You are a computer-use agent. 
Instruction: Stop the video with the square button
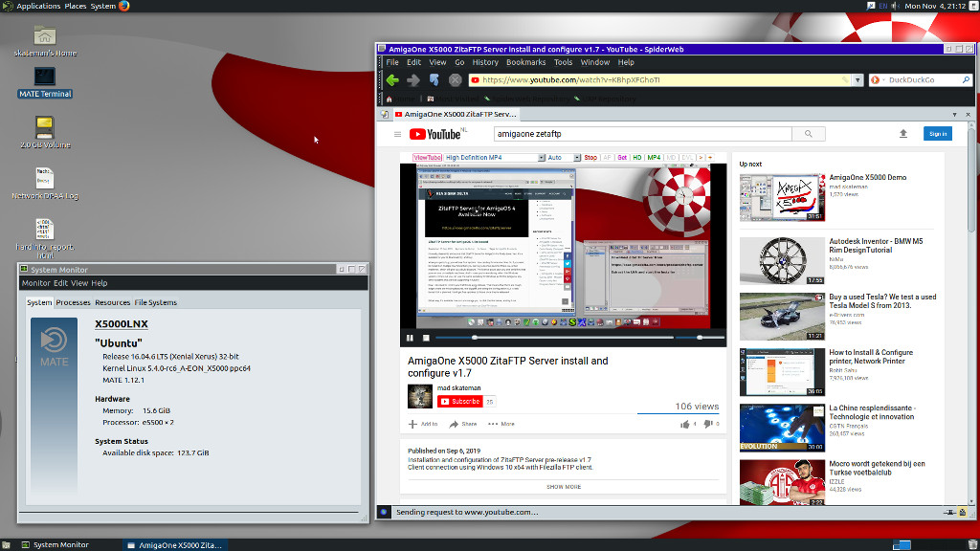click(426, 338)
